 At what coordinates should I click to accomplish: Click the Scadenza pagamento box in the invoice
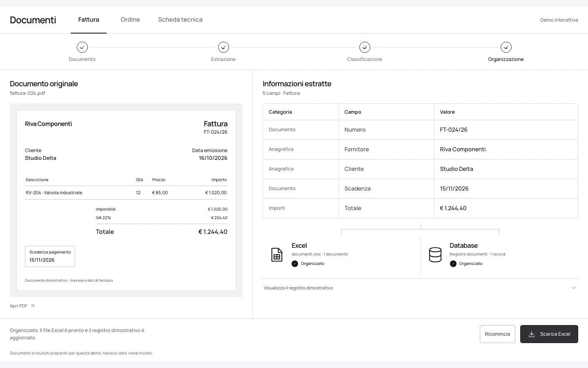coord(50,256)
